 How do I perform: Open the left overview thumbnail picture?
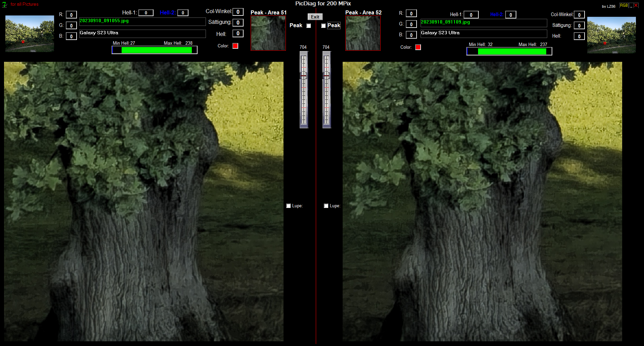coord(30,34)
